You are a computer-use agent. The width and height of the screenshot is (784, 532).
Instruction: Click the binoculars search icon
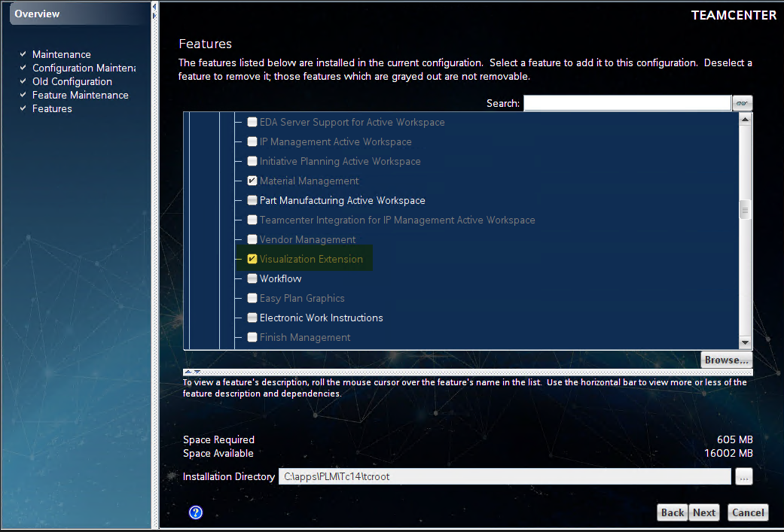(x=742, y=103)
